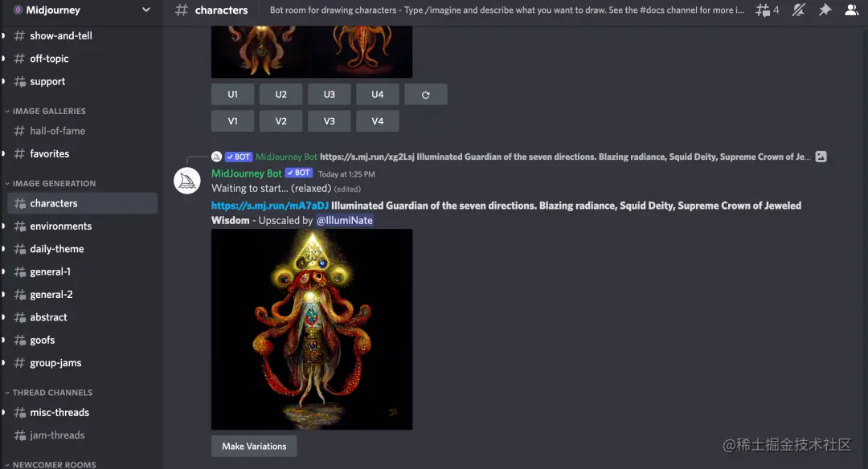Image resolution: width=868 pixels, height=469 pixels.
Task: Upscale image with U3 button
Action: [329, 95]
